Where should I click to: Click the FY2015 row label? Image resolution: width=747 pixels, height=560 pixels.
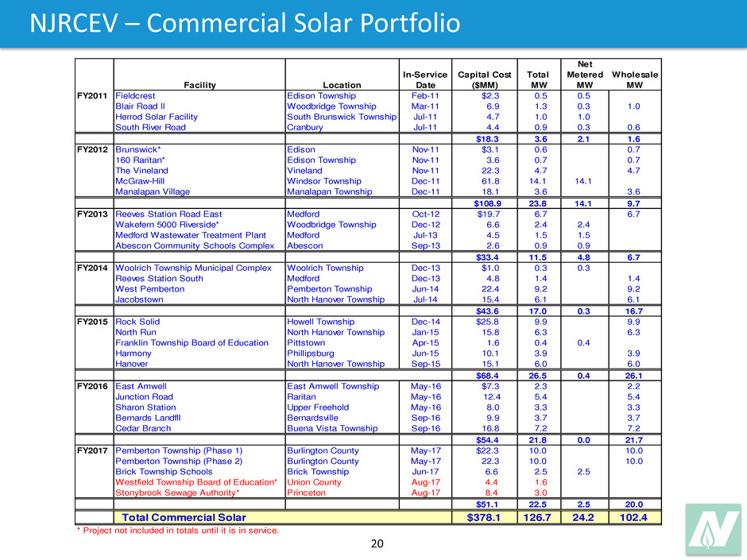(92, 322)
